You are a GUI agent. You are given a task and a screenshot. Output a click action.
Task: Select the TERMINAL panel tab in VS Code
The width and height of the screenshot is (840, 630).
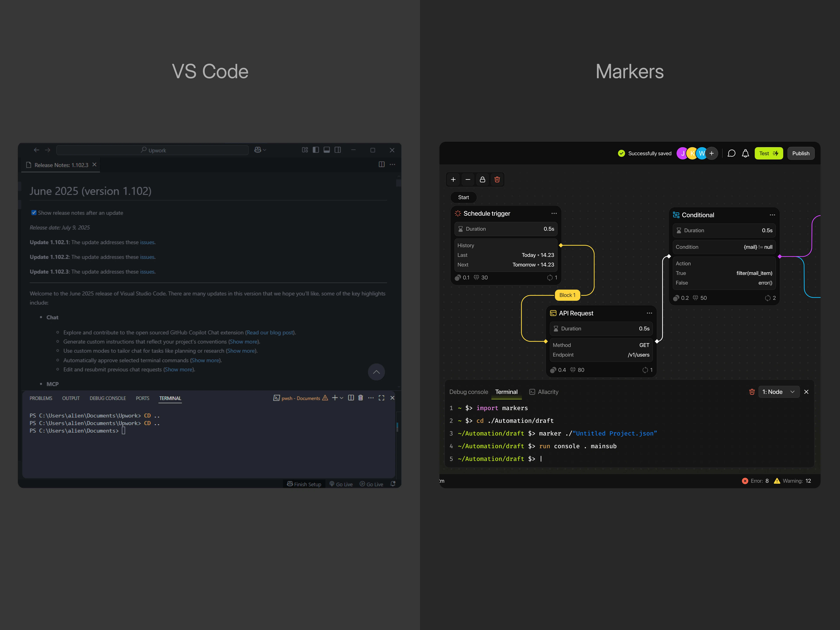pyautogui.click(x=170, y=398)
